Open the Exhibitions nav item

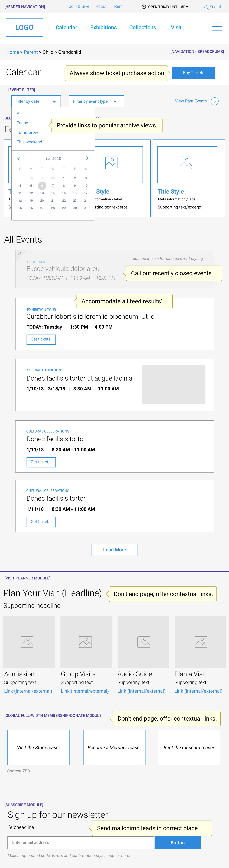pyautogui.click(x=104, y=28)
